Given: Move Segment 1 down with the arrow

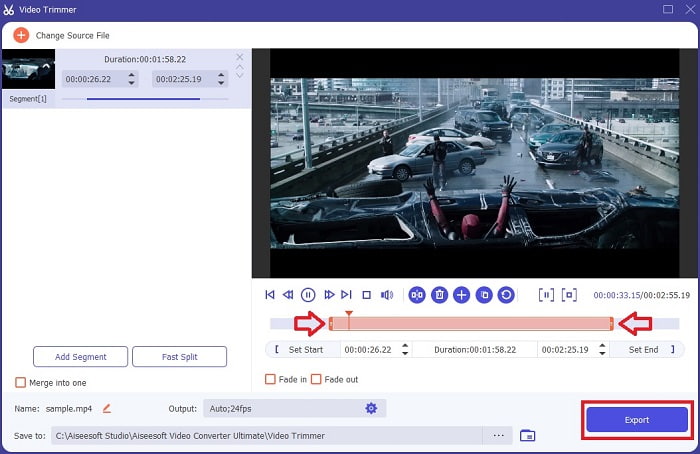Looking at the screenshot, I should 240,76.
